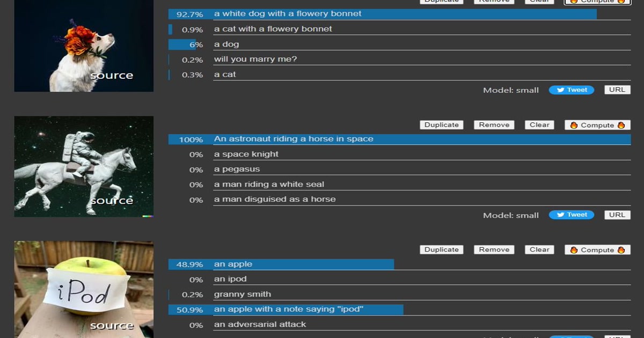The image size is (644, 338).
Task: Tweet the white dog result
Action: [571, 90]
